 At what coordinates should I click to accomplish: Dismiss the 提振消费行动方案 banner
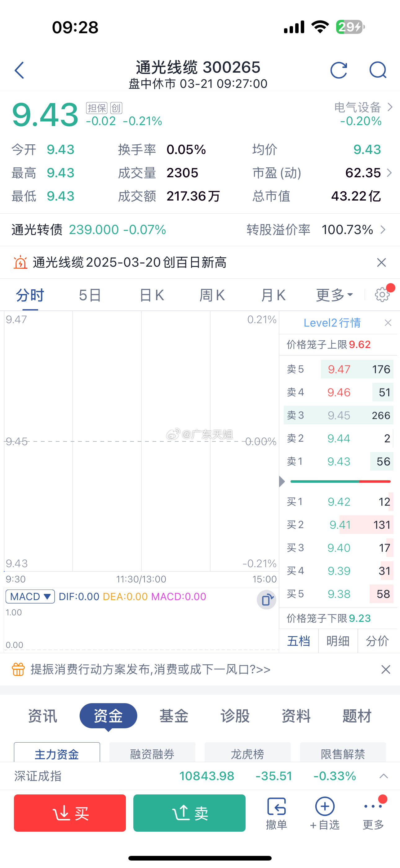(x=386, y=669)
